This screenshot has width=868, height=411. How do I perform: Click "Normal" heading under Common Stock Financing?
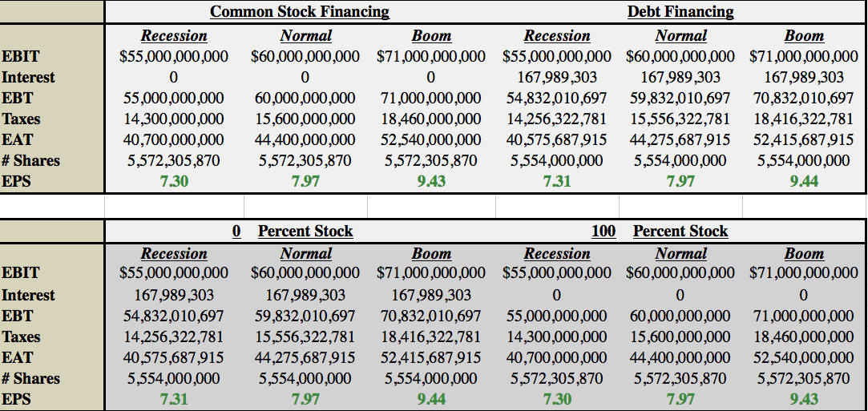click(x=305, y=36)
